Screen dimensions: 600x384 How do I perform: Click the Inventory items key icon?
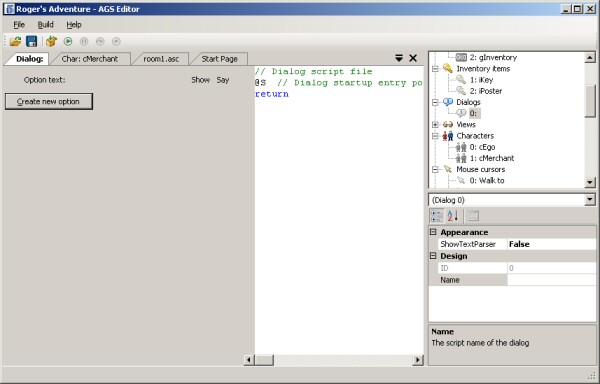point(448,68)
